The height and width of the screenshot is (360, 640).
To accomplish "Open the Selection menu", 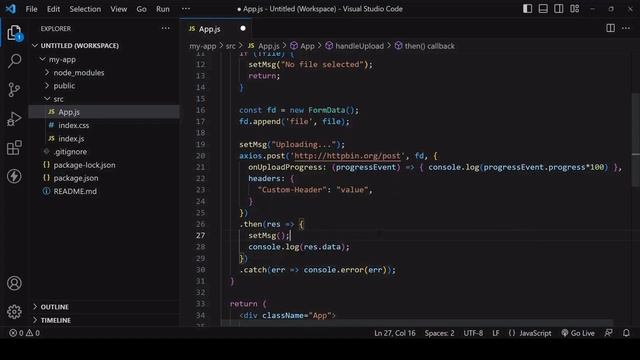I will (85, 9).
